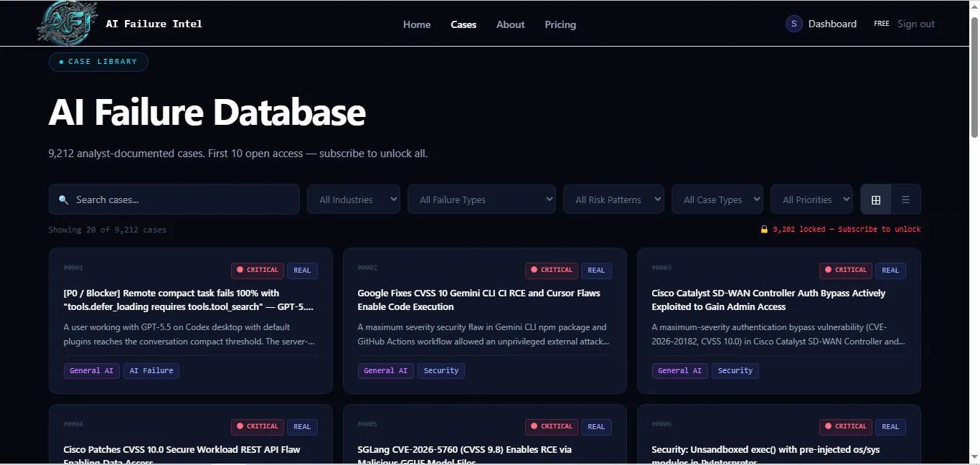Screen dimensions: 980x465
Task: Click the AI Failure Intel logo image
Action: pyautogui.click(x=67, y=23)
